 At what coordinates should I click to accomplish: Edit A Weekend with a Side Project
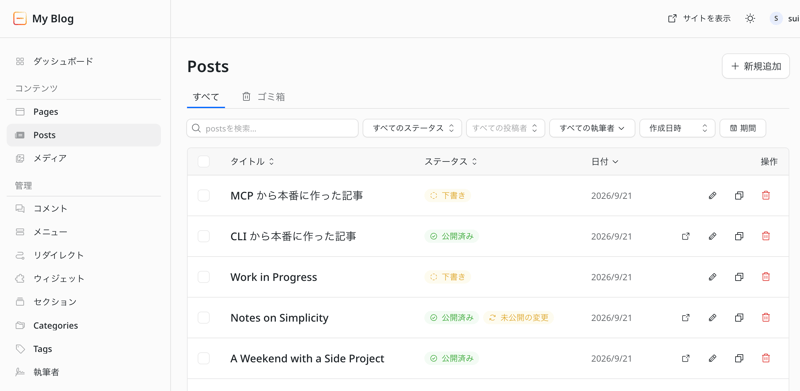coord(713,358)
